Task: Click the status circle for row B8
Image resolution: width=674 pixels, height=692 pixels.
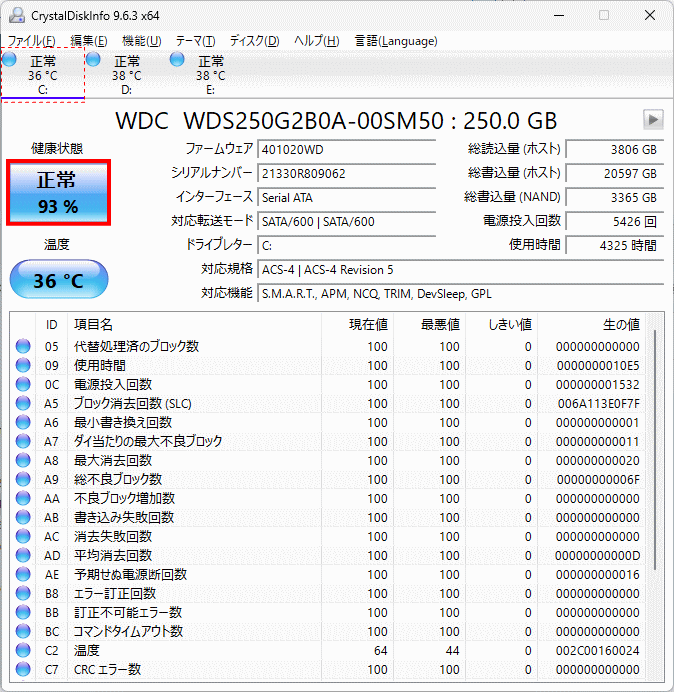Action: pyautogui.click(x=23, y=594)
